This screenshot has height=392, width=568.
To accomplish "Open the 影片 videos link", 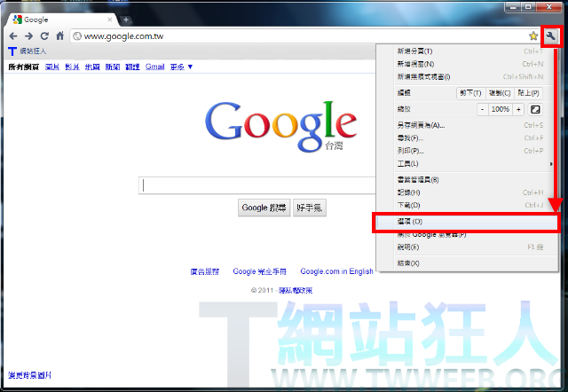I will pos(72,67).
